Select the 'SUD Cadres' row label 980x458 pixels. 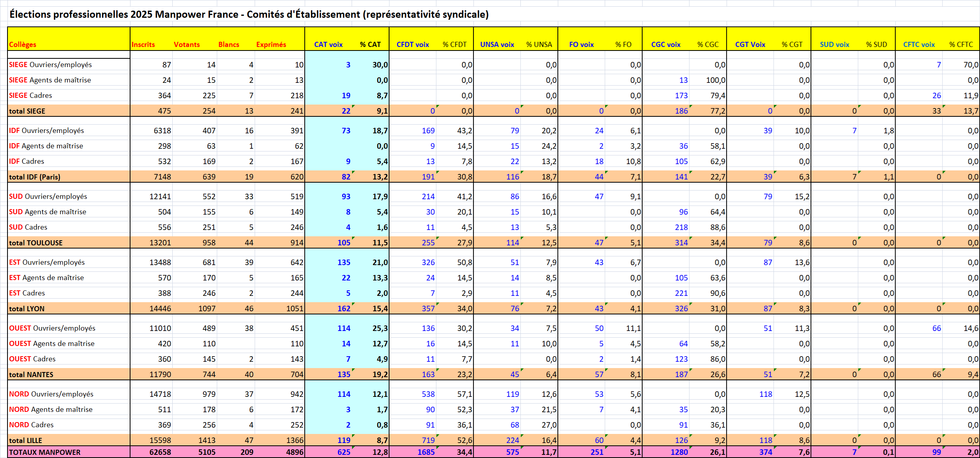[x=28, y=227]
